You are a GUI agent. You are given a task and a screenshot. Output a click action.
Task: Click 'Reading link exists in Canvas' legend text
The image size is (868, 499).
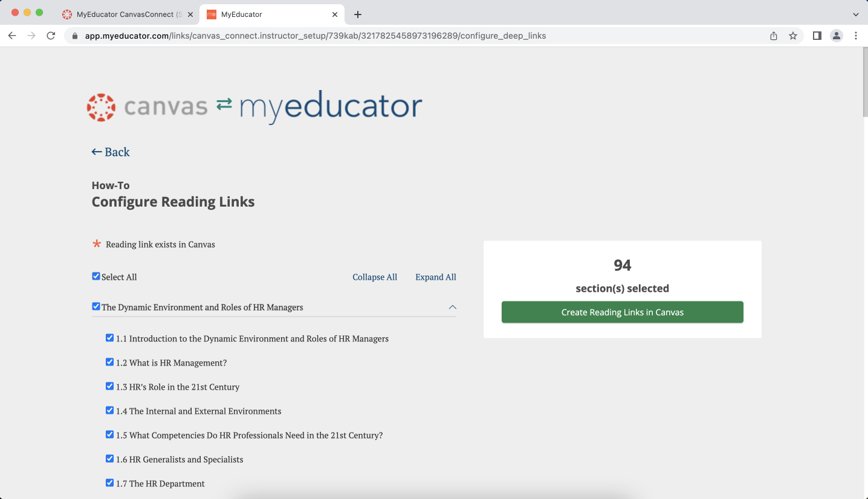click(x=160, y=245)
